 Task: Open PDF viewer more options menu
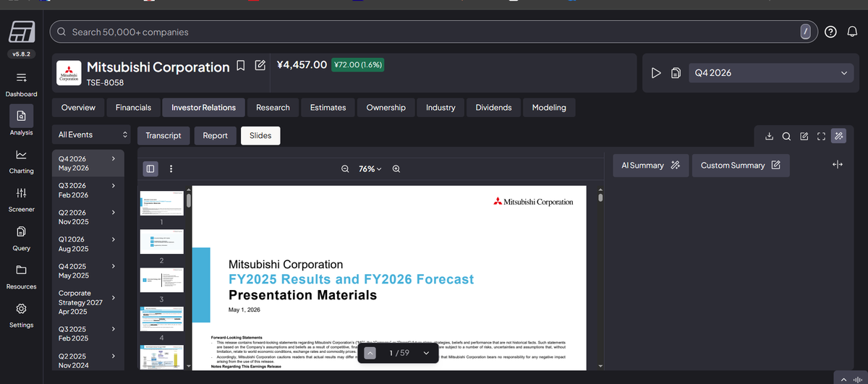pyautogui.click(x=171, y=168)
